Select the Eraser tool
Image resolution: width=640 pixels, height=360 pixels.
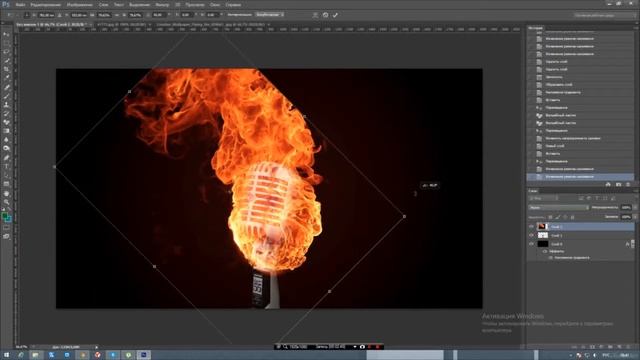click(x=6, y=122)
